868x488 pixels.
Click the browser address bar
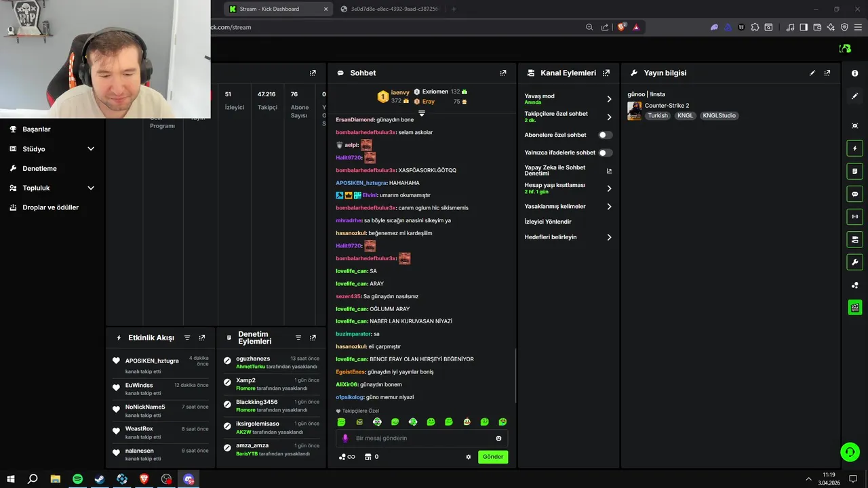[x=397, y=27]
